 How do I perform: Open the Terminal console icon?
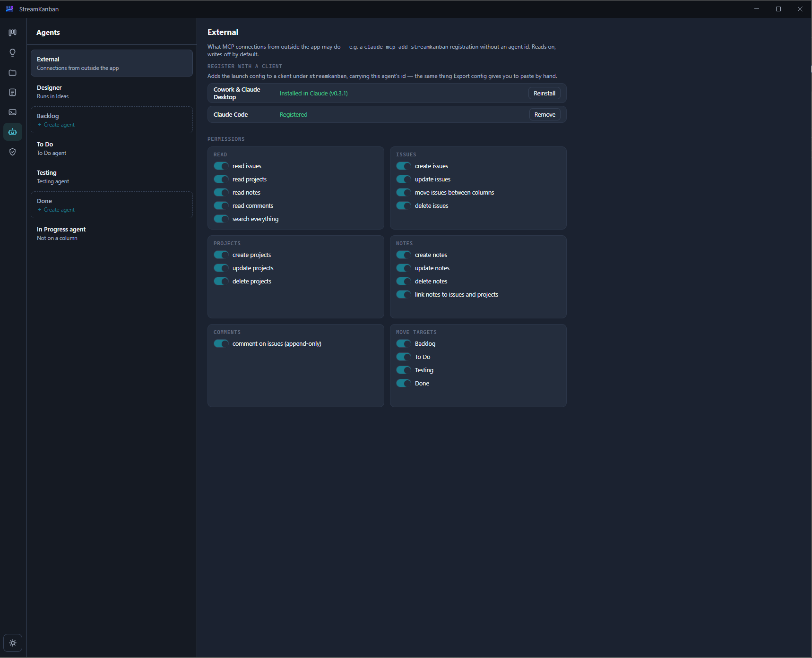pyautogui.click(x=13, y=112)
